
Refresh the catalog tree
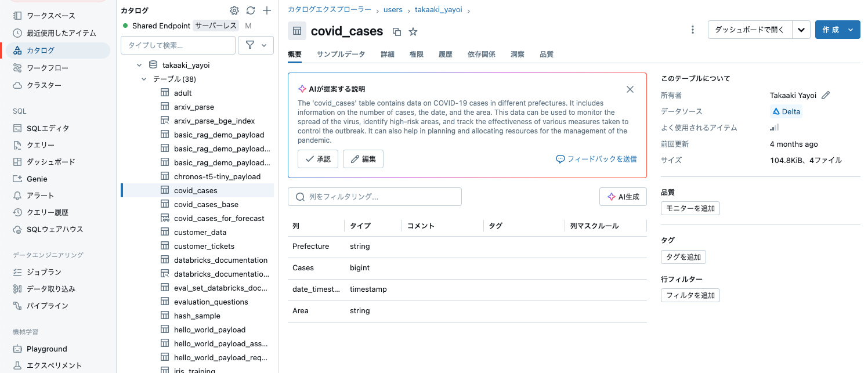(x=250, y=10)
